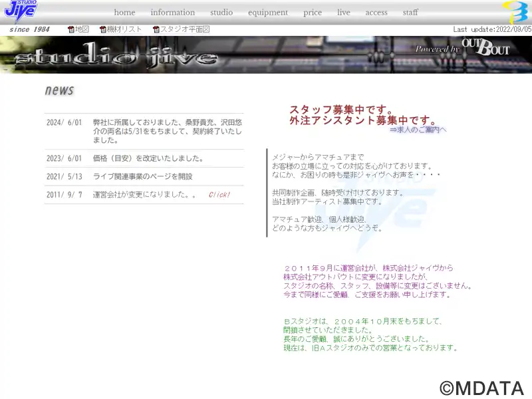
Task: Open the equipment page
Action: coord(268,13)
